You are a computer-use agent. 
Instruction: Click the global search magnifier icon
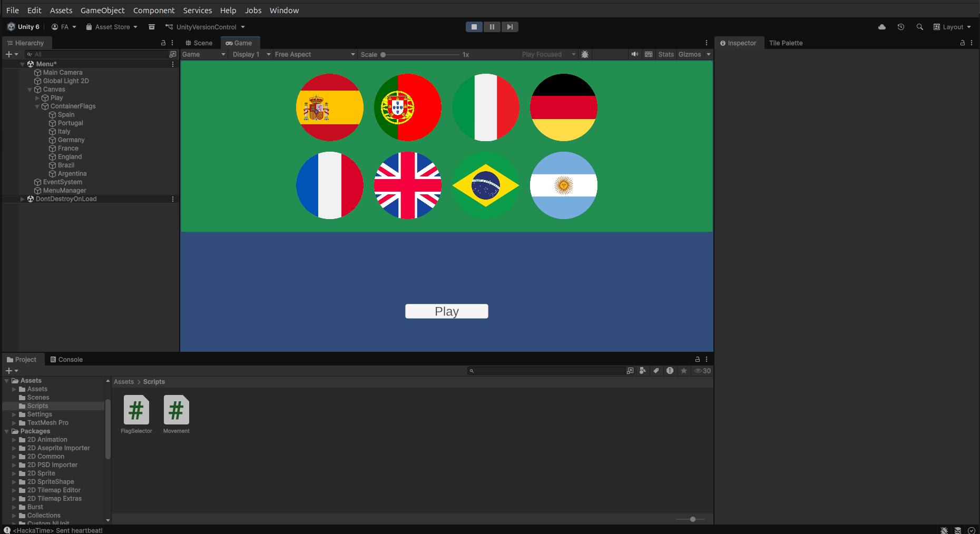(x=919, y=27)
